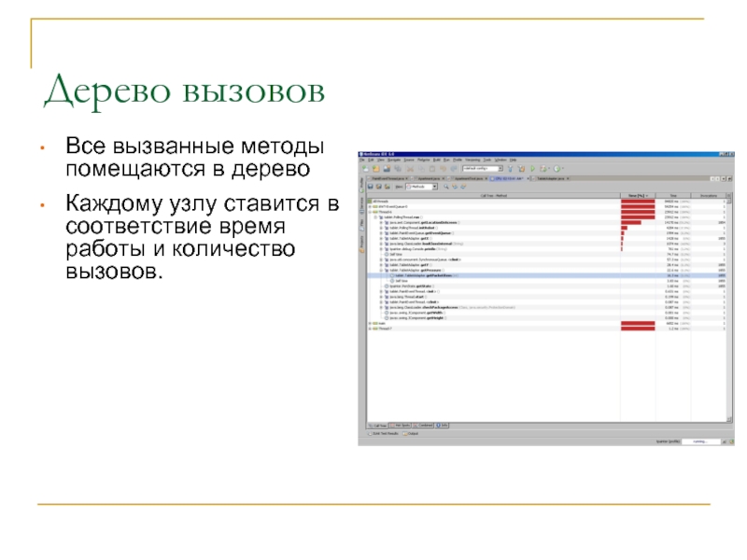Click the Clean and Build icon

pyautogui.click(x=521, y=169)
